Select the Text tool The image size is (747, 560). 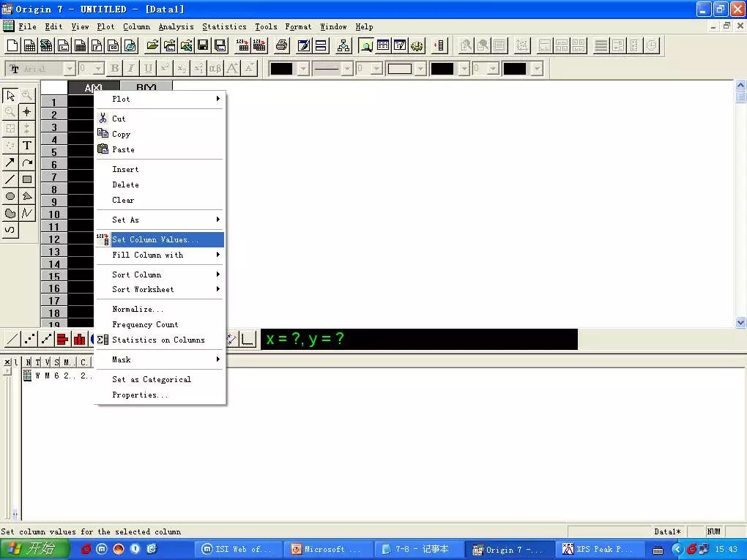pyautogui.click(x=27, y=145)
